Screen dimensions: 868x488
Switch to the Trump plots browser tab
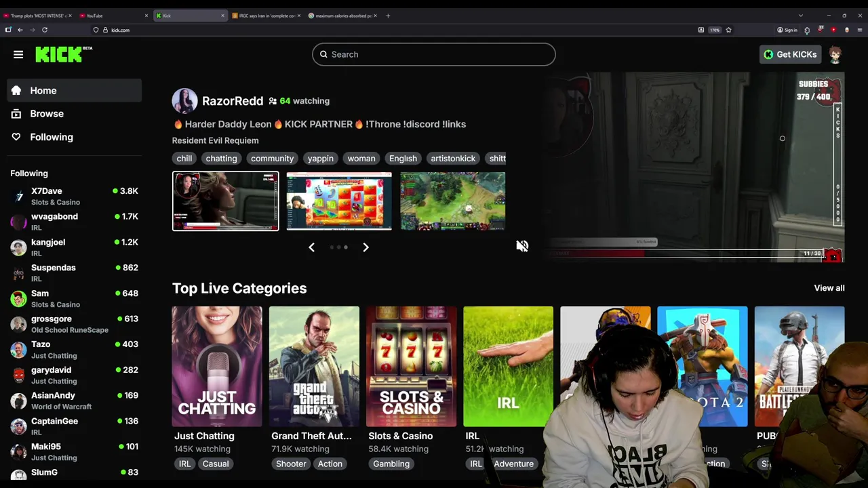point(37,16)
